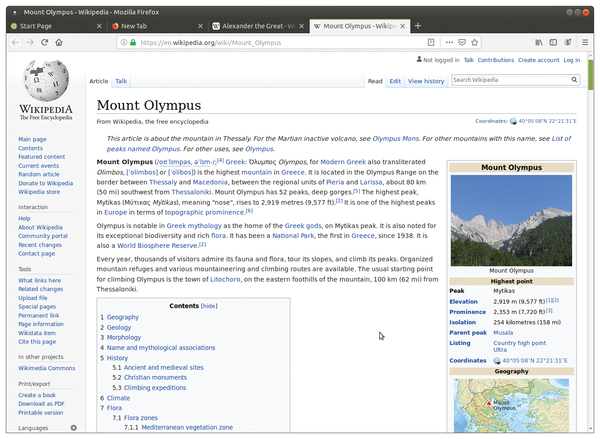Jump to Geography section in contents
Screen dimensions: 600x439
tap(122, 317)
